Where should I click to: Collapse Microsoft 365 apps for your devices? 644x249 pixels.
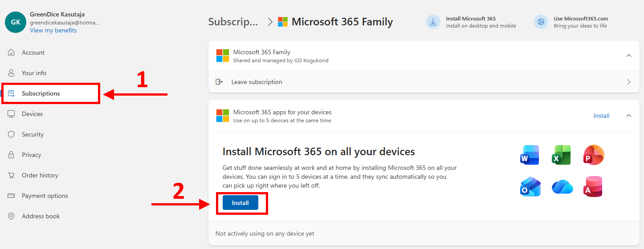(x=629, y=116)
